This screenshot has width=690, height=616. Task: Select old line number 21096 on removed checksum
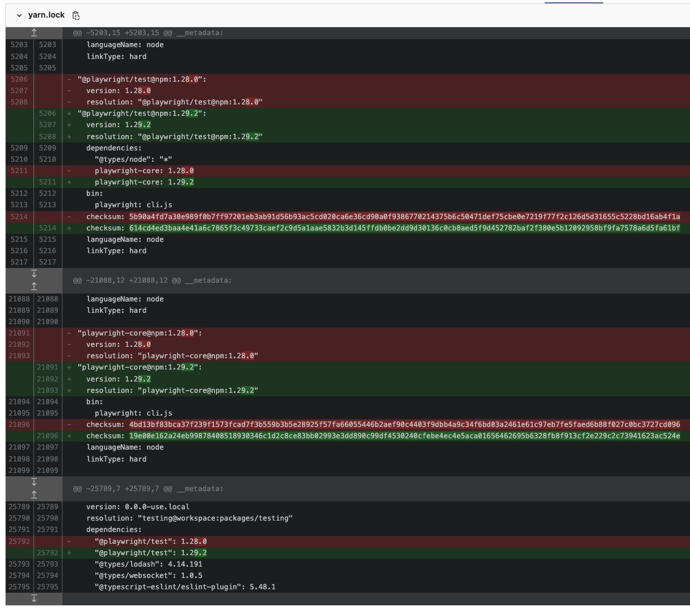coord(19,425)
